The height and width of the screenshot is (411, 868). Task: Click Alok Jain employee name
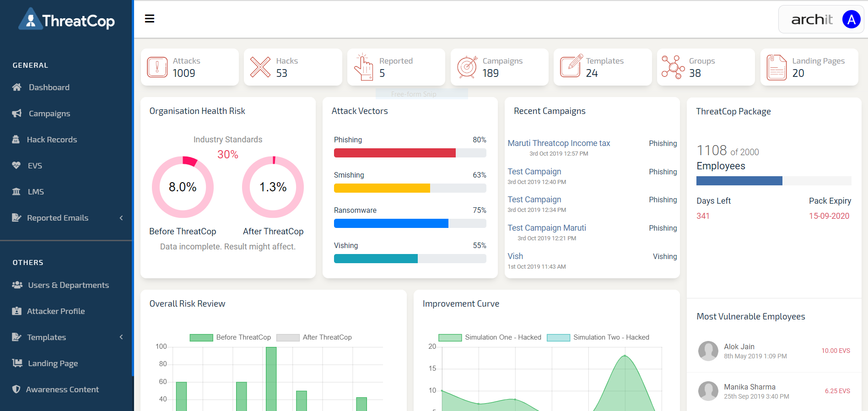[x=739, y=346]
